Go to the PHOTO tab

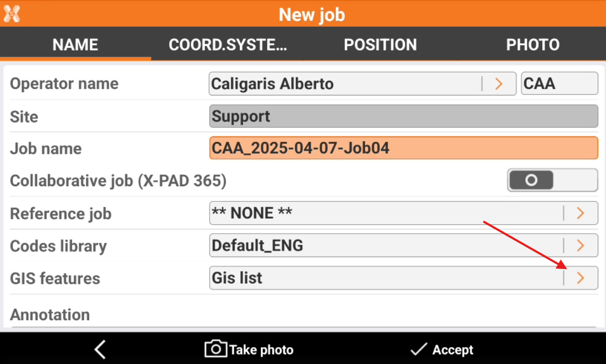(x=532, y=45)
